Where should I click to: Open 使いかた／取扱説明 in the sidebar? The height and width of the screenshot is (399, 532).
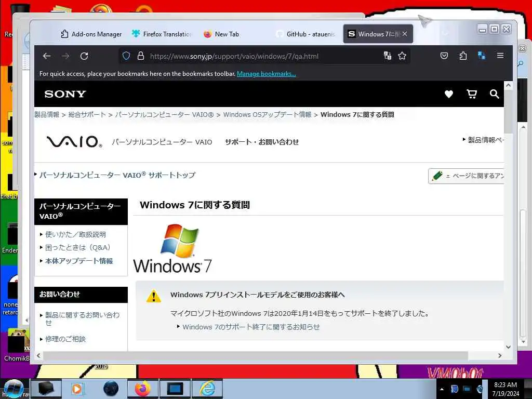75,234
